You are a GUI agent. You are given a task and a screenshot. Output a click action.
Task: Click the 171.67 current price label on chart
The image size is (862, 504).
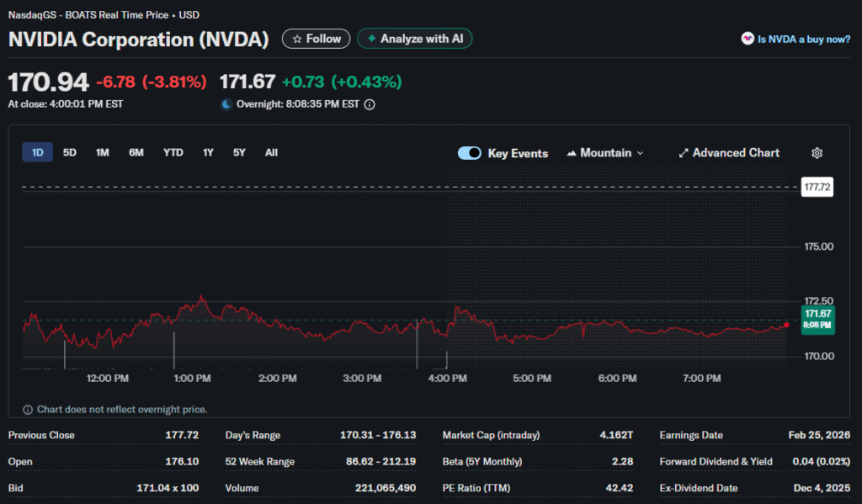click(x=817, y=319)
